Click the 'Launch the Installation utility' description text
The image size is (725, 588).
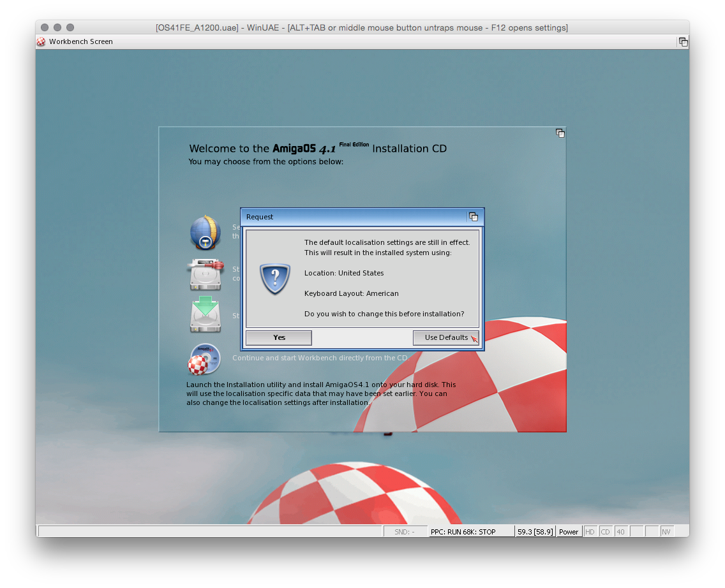321,393
